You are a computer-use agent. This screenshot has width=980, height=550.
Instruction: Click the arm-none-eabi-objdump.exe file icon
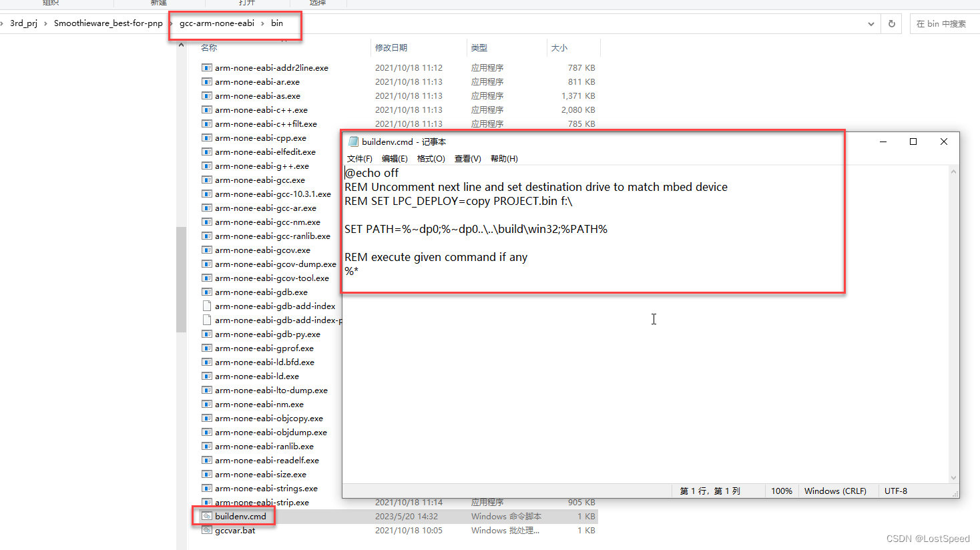point(207,432)
